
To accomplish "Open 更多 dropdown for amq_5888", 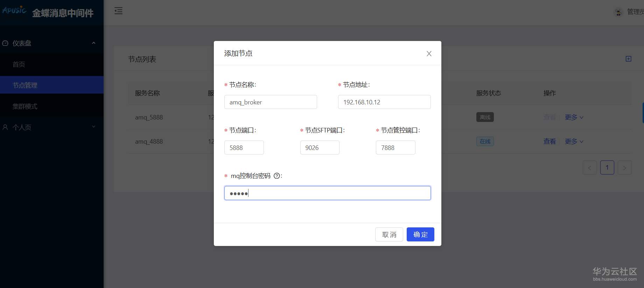I will click(x=574, y=117).
